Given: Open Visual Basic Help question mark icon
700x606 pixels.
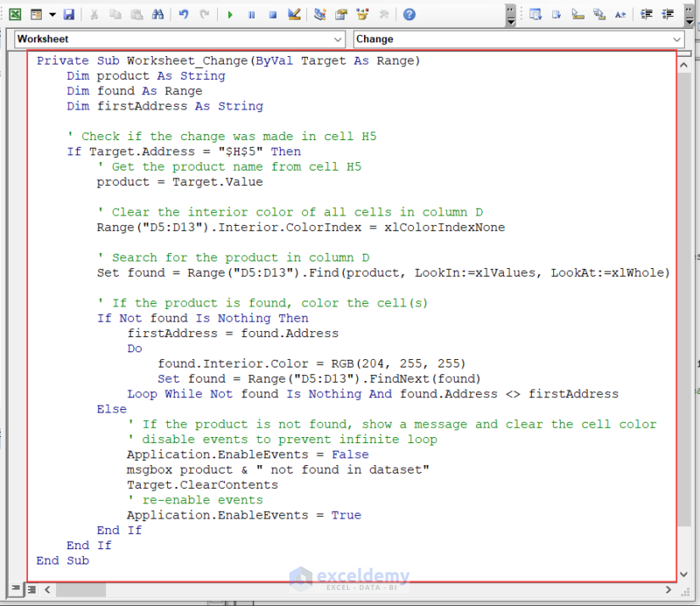Looking at the screenshot, I should pos(409,14).
